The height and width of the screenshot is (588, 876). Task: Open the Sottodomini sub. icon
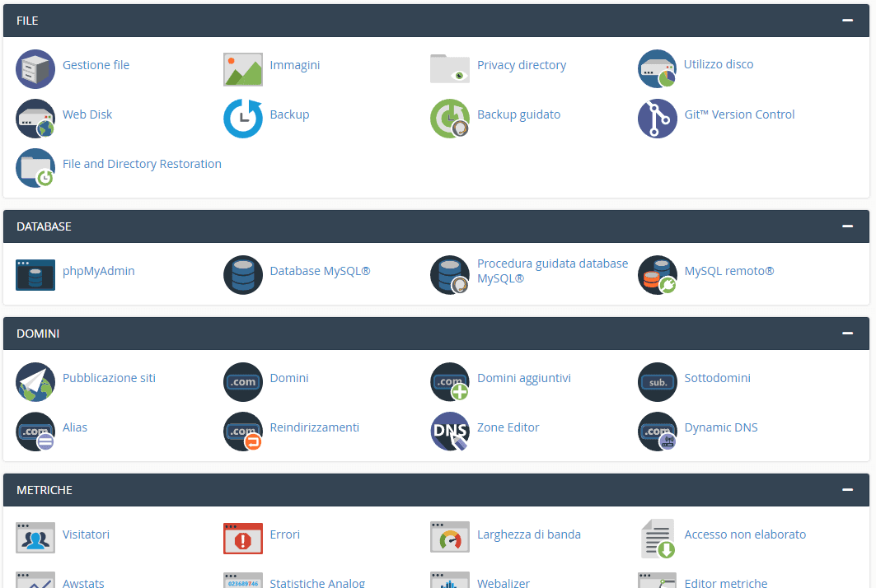point(658,382)
